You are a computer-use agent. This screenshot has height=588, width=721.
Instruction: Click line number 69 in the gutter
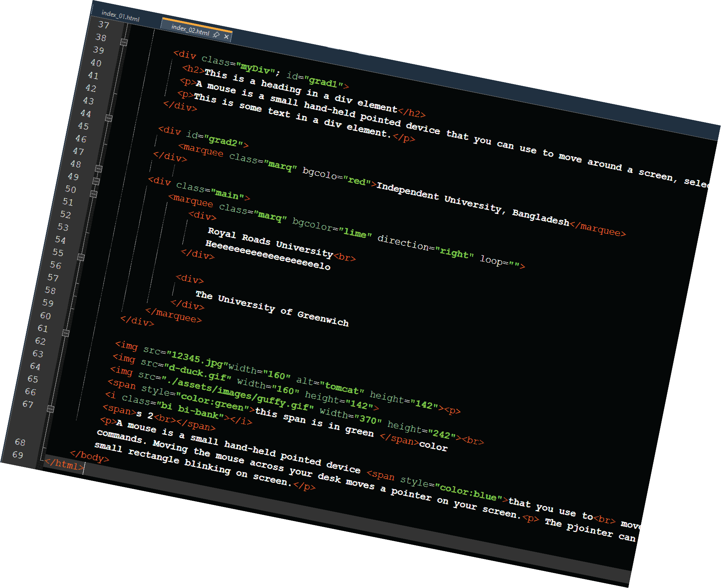coord(18,455)
